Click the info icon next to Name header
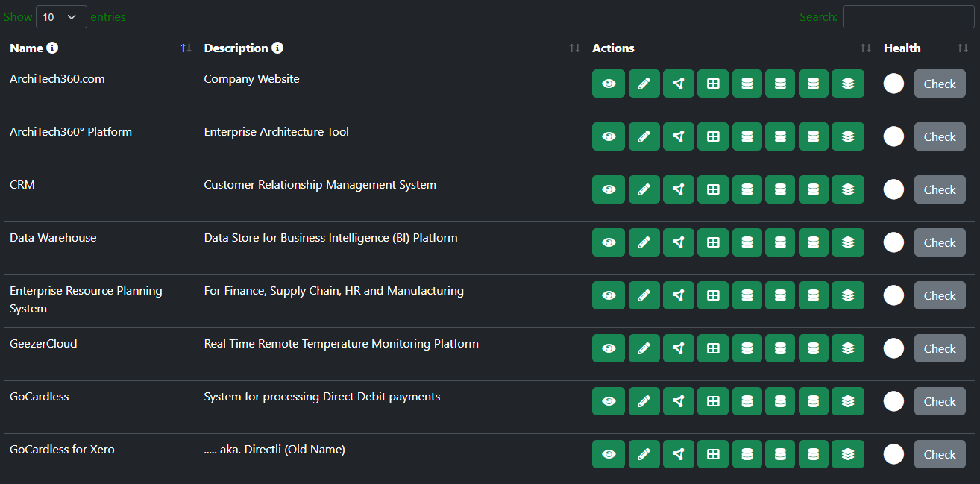Screen dimensions: 980x484 click(x=52, y=48)
